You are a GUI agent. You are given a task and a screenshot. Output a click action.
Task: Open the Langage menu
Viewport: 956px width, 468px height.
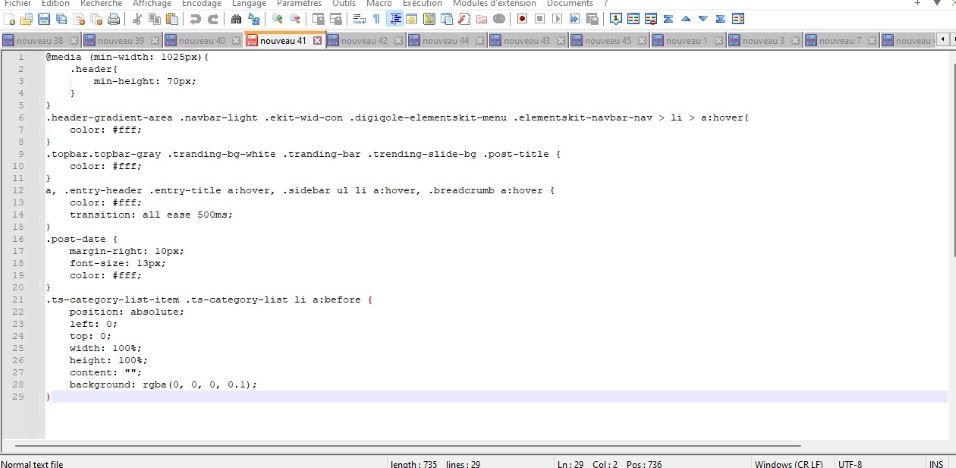point(249,3)
